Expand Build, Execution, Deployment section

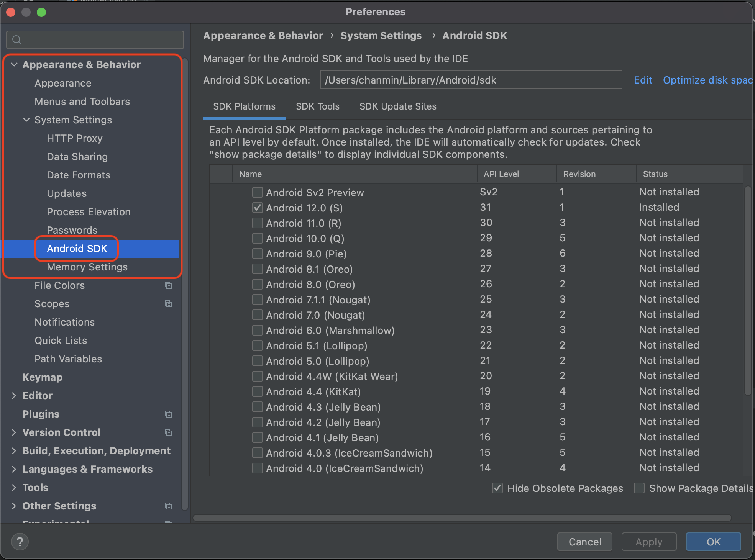pos(14,451)
